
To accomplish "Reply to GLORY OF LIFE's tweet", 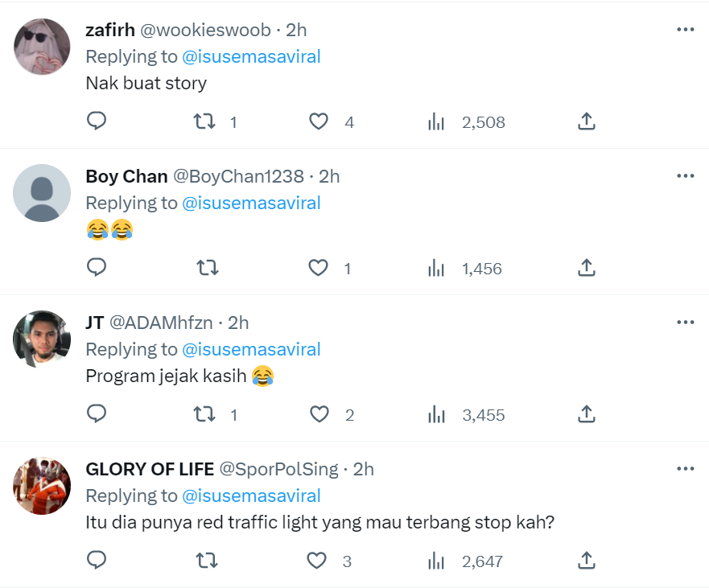I will 97,561.
